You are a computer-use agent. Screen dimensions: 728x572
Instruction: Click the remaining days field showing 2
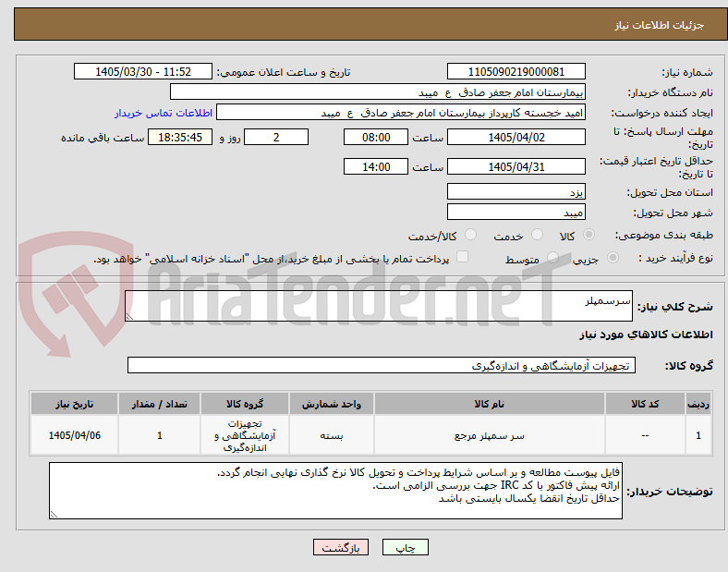tap(276, 138)
